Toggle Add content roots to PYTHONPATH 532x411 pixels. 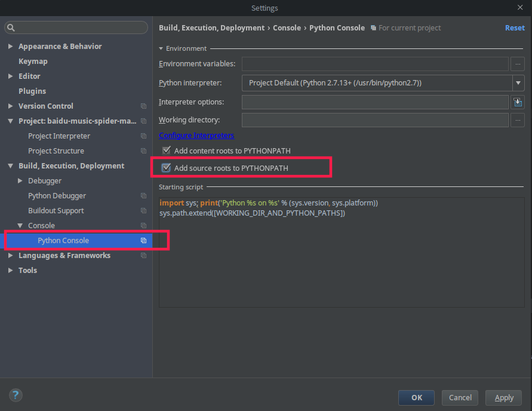coord(167,151)
